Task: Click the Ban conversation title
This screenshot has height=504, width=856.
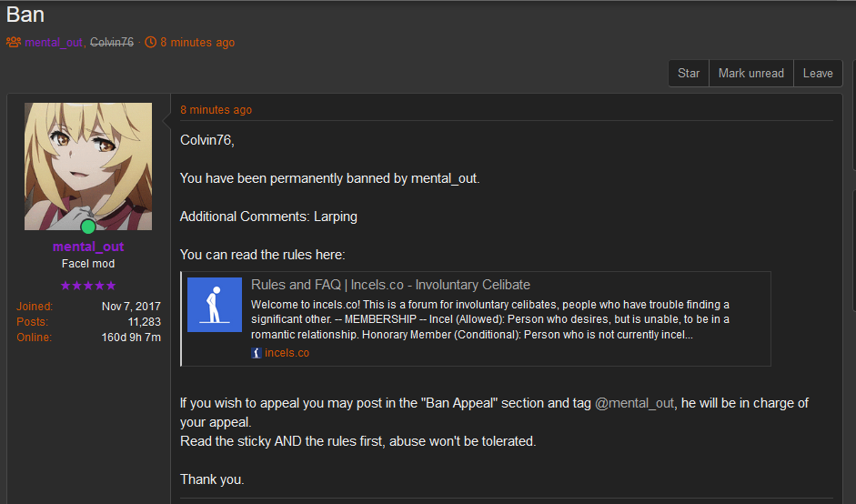Action: (25, 15)
